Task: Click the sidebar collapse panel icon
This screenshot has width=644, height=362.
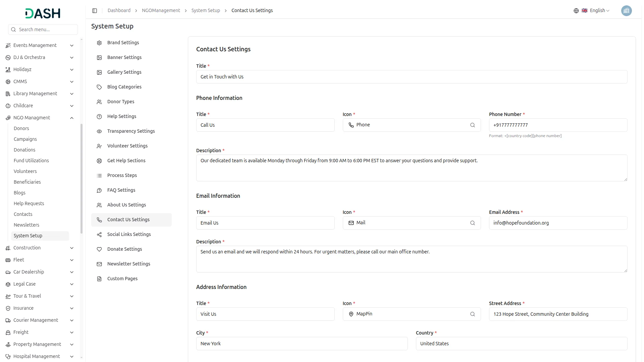Action: coord(95,11)
